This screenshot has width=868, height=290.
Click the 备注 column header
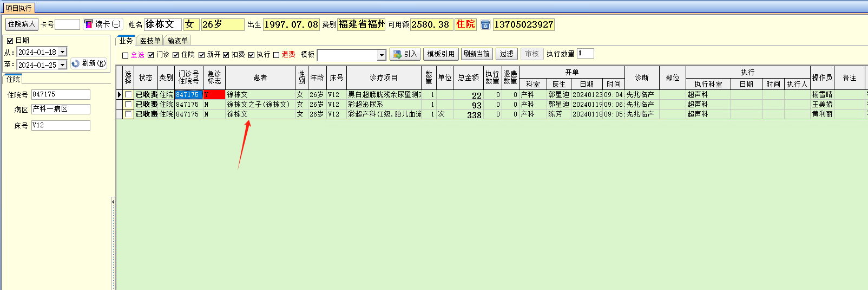pyautogui.click(x=850, y=78)
